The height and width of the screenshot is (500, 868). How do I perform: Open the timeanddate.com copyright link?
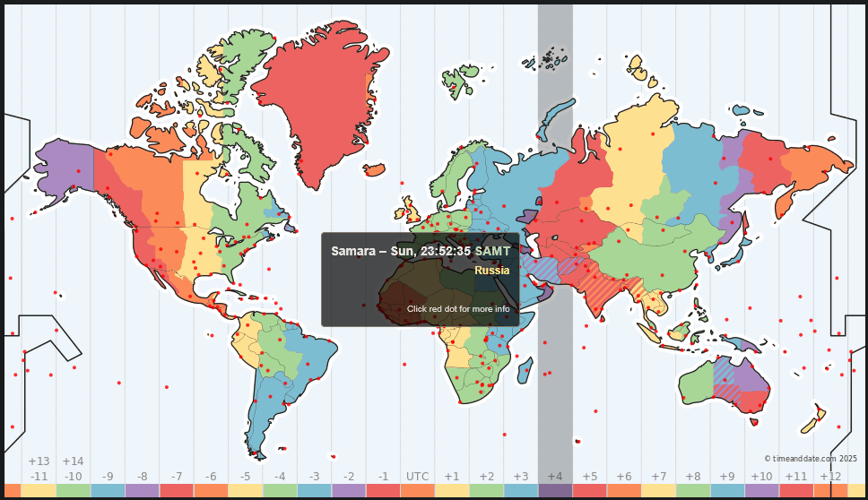[811, 459]
